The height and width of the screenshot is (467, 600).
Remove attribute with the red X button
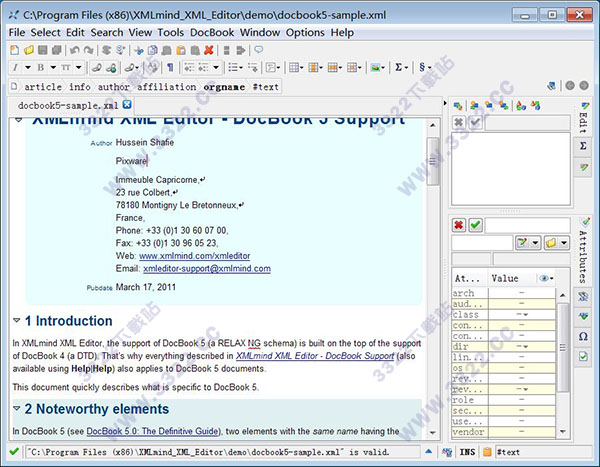[458, 225]
